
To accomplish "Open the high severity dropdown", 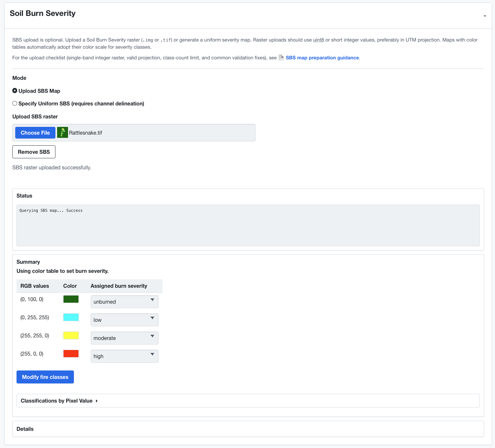I will click(x=124, y=356).
